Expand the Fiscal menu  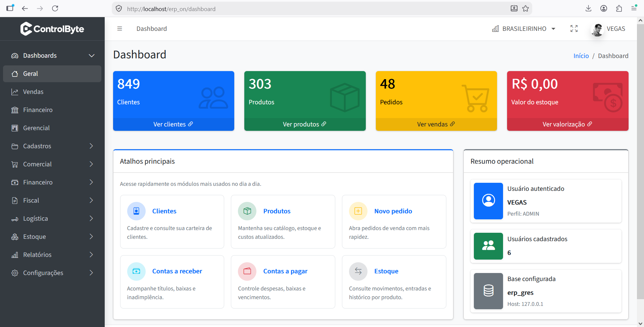52,201
